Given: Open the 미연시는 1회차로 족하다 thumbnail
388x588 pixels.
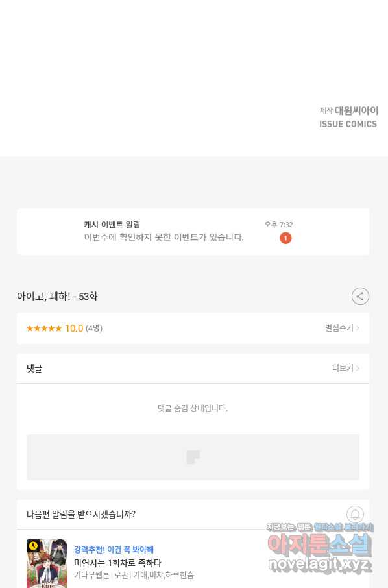Looking at the screenshot, I should pos(47,563).
